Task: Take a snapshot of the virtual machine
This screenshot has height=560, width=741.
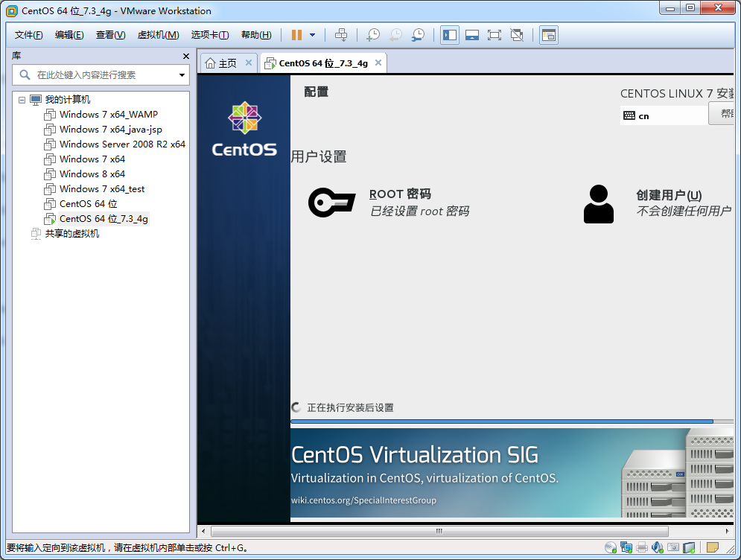Action: pyautogui.click(x=373, y=35)
